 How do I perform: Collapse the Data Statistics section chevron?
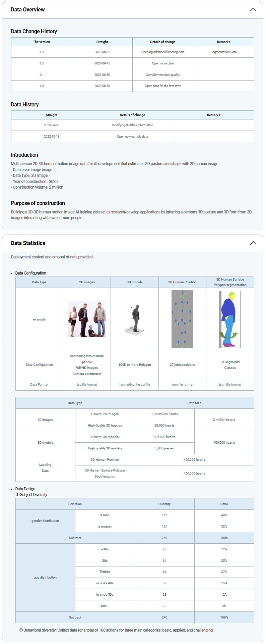253,243
